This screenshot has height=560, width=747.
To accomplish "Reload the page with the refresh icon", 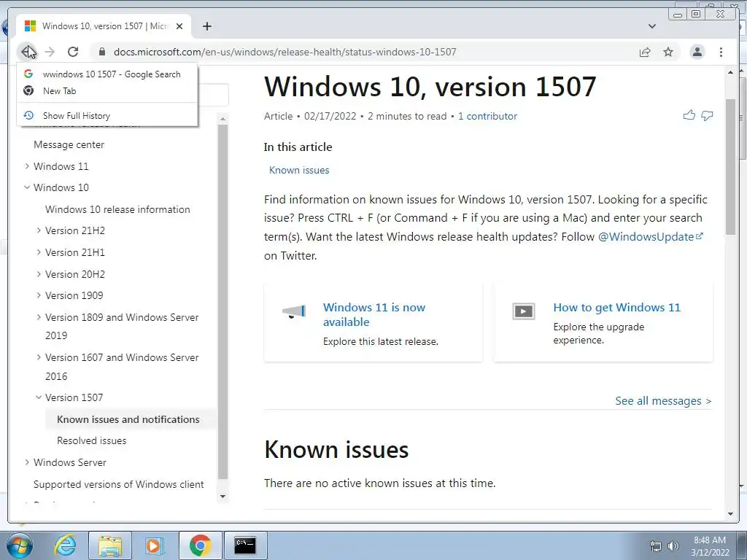I will click(x=73, y=52).
